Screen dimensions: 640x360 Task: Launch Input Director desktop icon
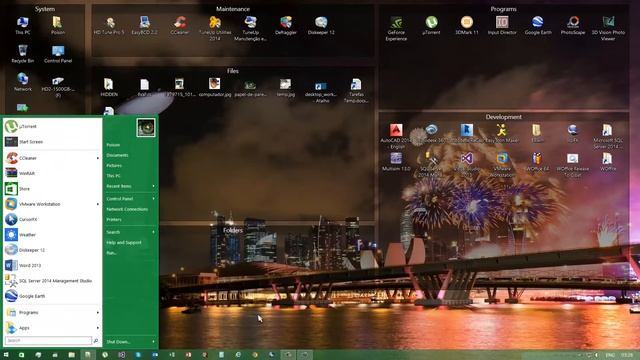502,25
